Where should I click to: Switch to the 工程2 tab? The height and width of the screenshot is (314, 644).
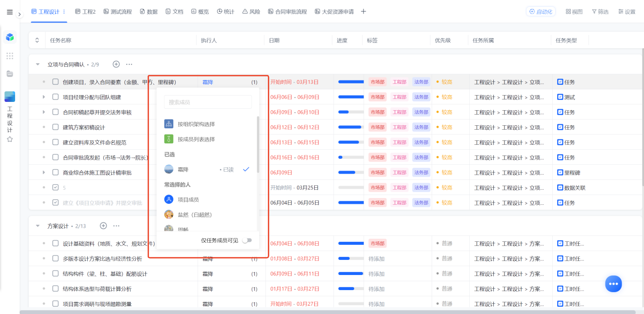pos(85,12)
